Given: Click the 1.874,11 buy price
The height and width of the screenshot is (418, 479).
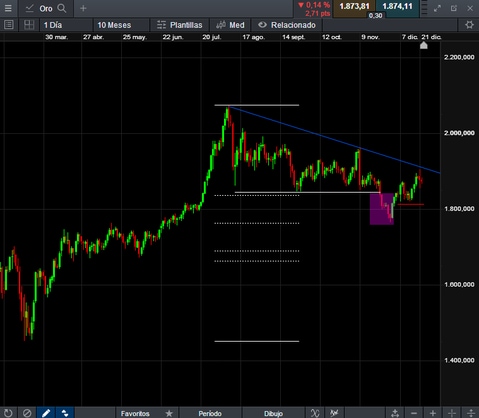Looking at the screenshot, I should [x=397, y=7].
